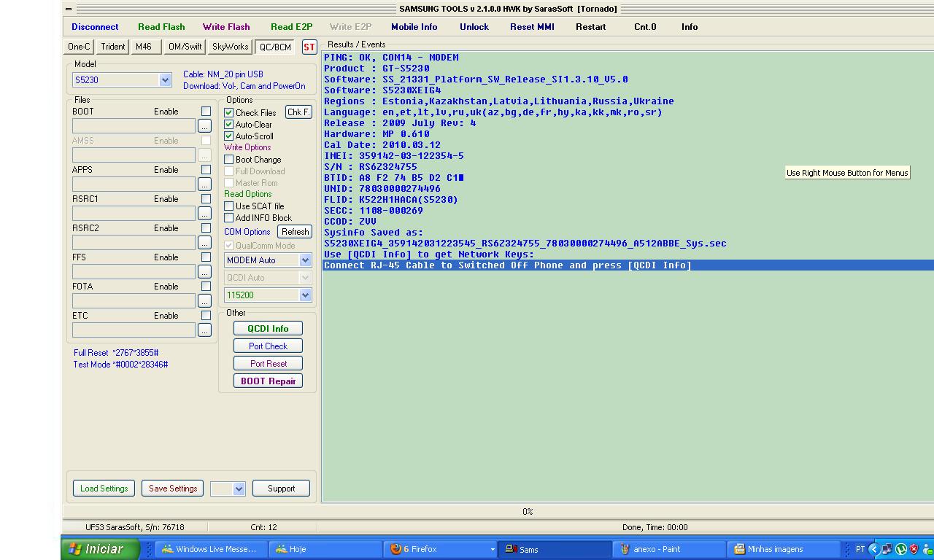Enable the APPS file checkbox
The width and height of the screenshot is (934, 560).
click(x=206, y=170)
